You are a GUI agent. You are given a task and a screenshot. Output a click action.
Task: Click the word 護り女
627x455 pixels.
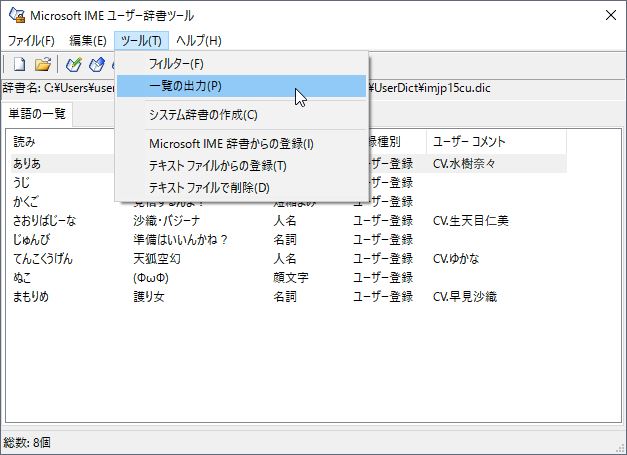click(149, 297)
